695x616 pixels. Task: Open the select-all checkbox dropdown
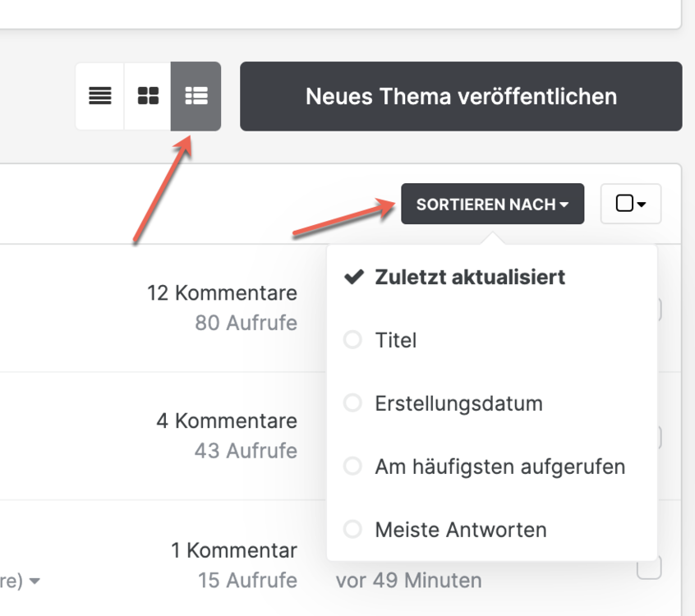pos(630,204)
